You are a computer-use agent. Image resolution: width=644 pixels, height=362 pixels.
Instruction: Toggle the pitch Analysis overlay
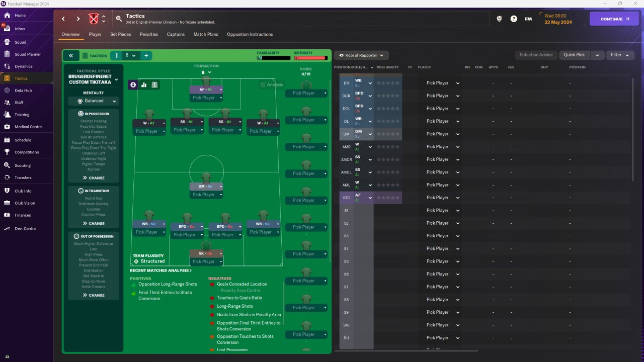click(272, 84)
